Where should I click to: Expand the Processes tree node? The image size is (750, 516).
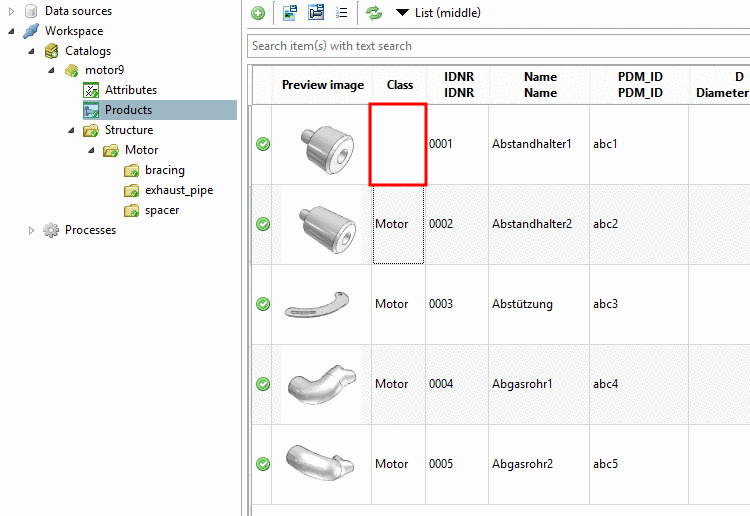[32, 230]
